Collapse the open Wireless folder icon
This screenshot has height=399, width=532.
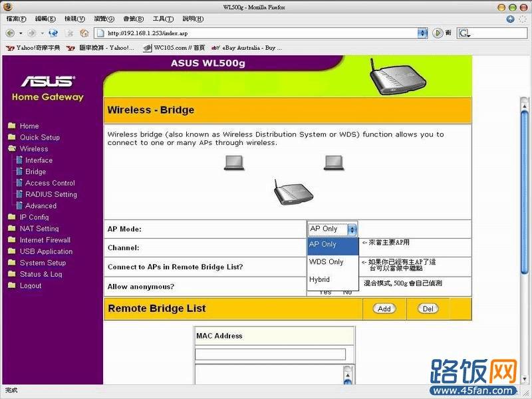tap(12, 148)
